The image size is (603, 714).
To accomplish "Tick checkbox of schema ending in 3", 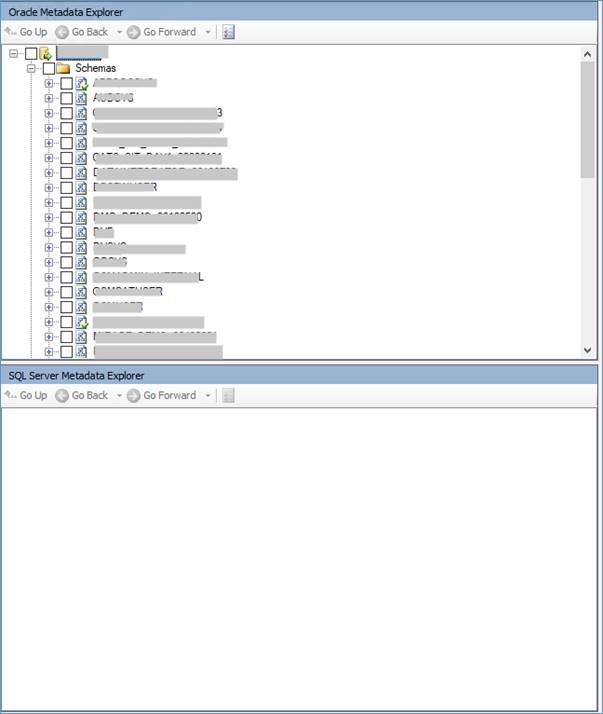I will [x=66, y=113].
